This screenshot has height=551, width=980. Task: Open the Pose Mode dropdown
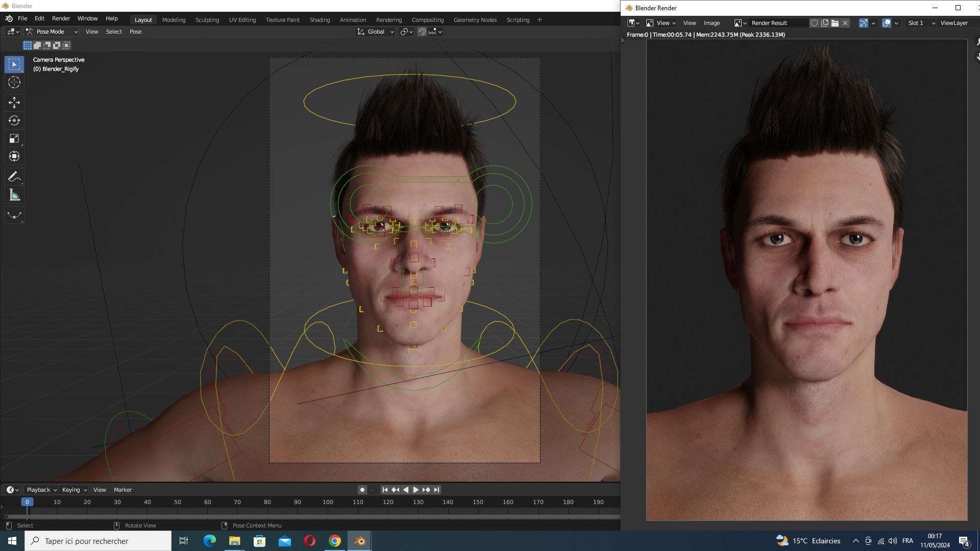(52, 32)
